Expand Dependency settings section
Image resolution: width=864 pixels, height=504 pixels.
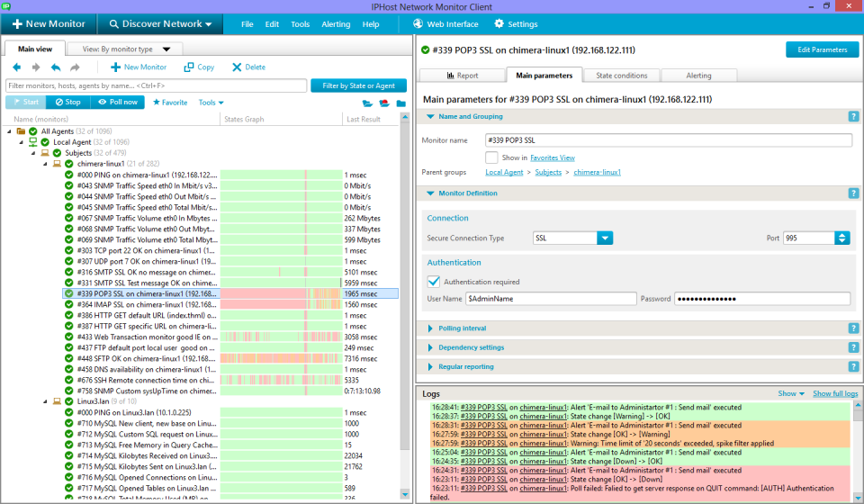point(430,347)
